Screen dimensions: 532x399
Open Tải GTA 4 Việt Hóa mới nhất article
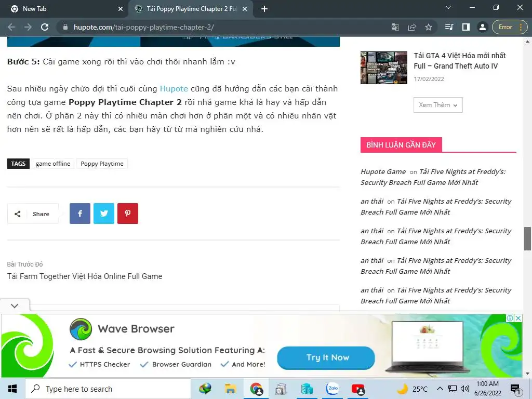click(x=459, y=61)
